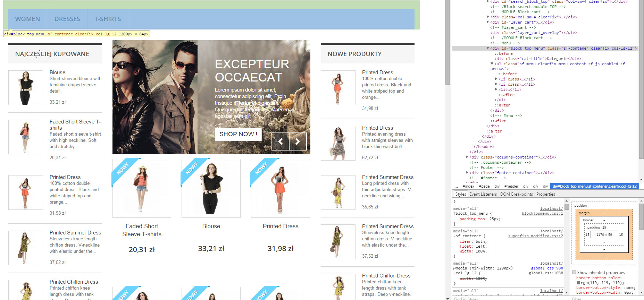The image size is (644, 300).
Task: Switch to the Styles tab
Action: [x=460, y=194]
